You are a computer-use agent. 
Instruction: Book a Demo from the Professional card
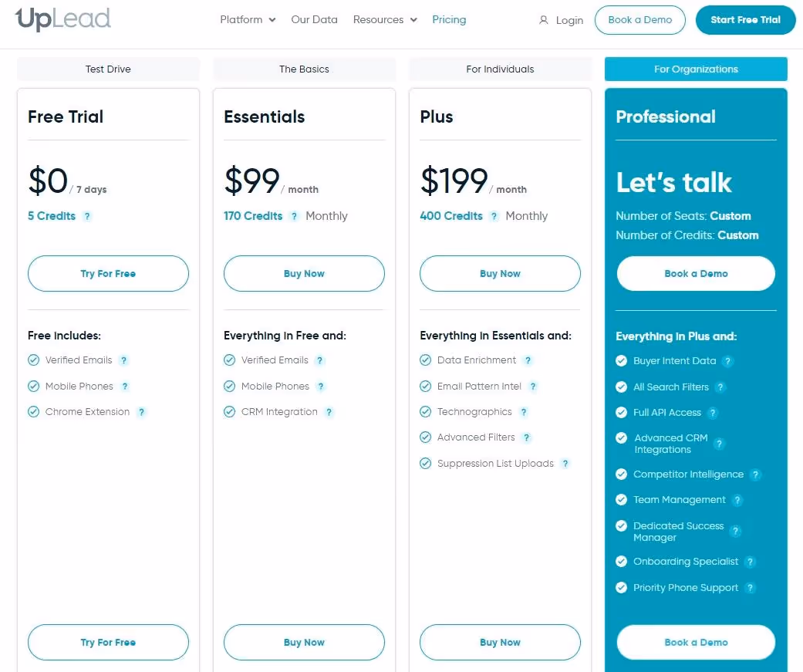tap(695, 273)
